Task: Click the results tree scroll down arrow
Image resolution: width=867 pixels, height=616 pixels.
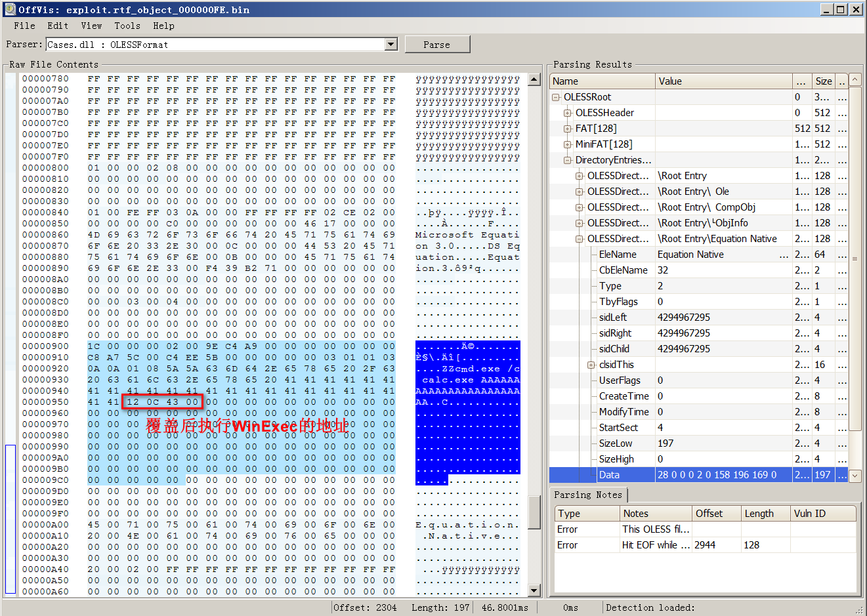Action: tap(855, 476)
